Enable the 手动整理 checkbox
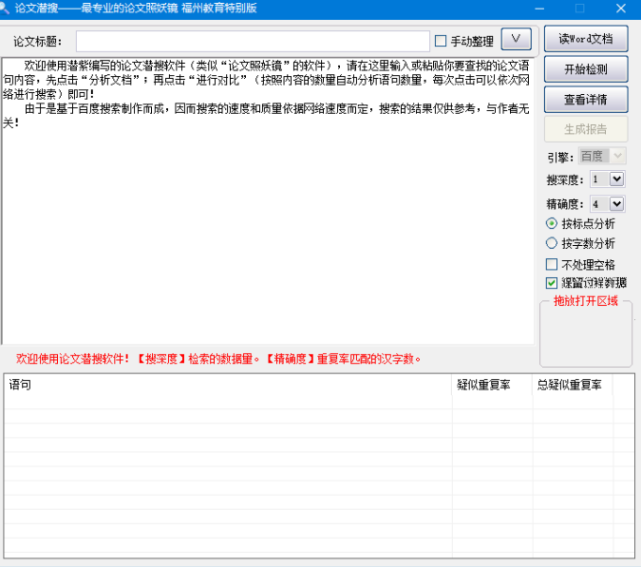 click(440, 41)
